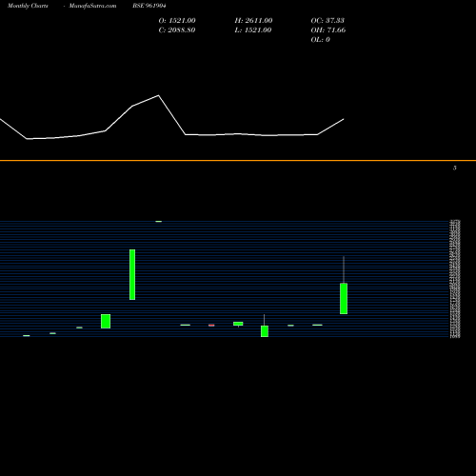This screenshot has height=476, width=476.
Task: Select the open value 'O: 1521.00'
Action: 177,21
